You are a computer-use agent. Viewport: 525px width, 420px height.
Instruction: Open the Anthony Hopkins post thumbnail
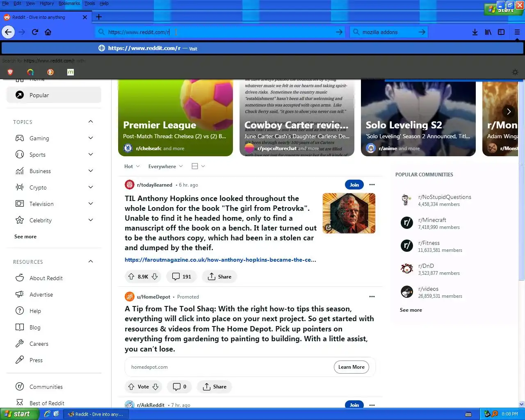click(x=349, y=213)
